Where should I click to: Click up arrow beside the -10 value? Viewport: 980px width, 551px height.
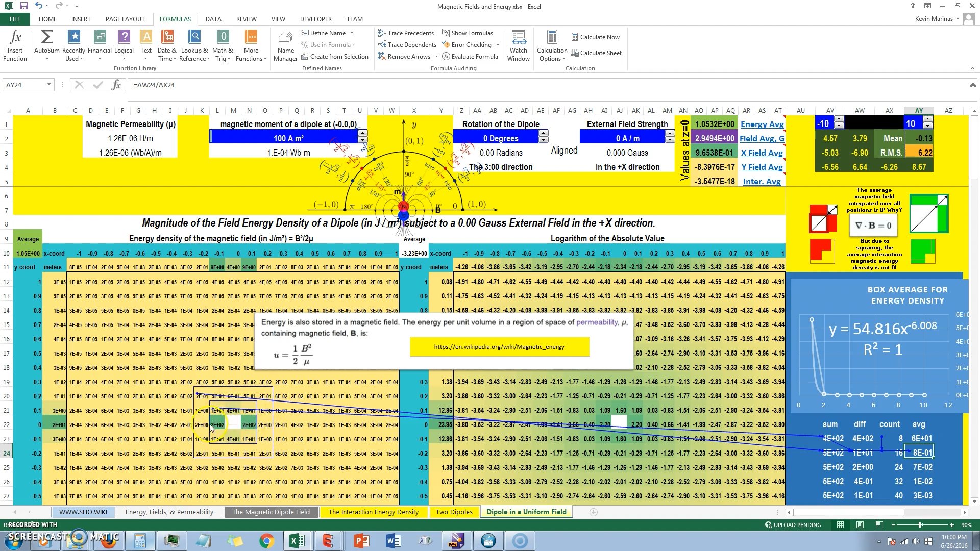coord(839,120)
